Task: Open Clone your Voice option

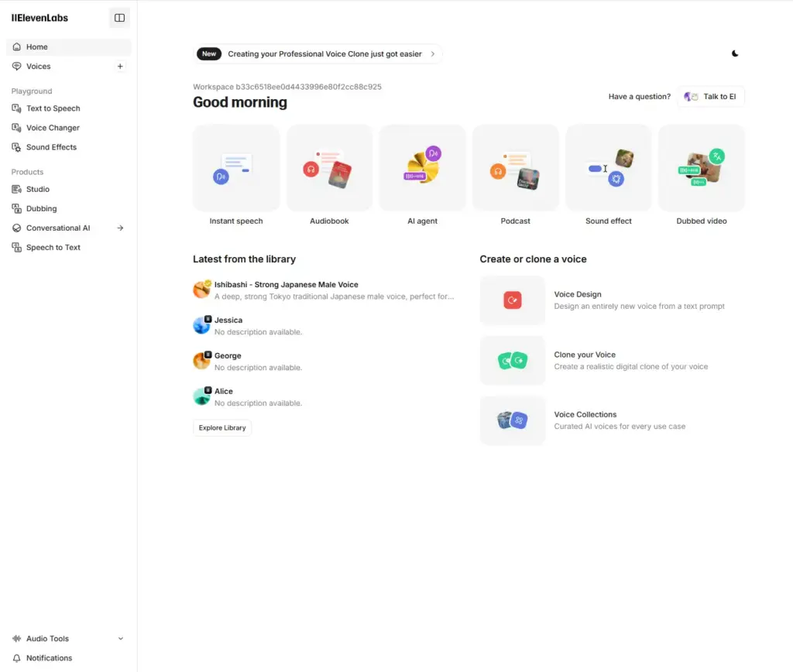Action: (612, 361)
